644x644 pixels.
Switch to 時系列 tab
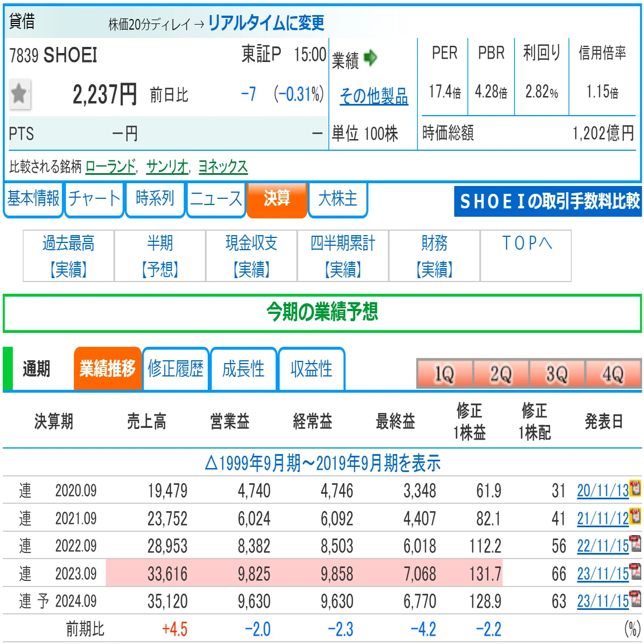coord(155,199)
